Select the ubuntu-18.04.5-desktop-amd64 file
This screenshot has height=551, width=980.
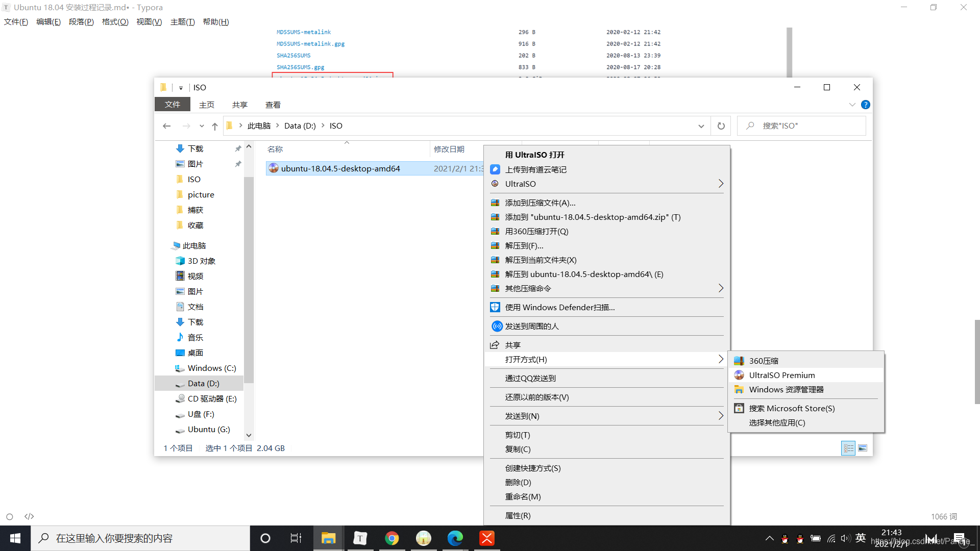[340, 168]
